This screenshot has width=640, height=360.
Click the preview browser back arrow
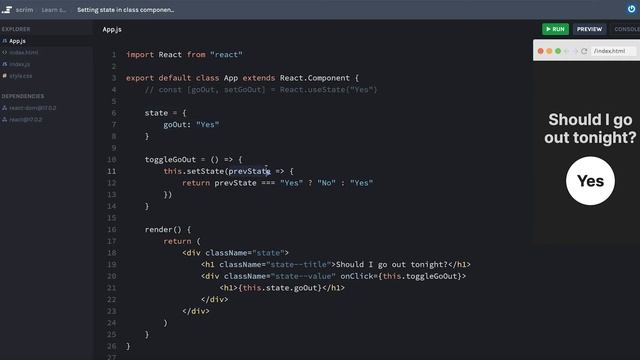(567, 51)
